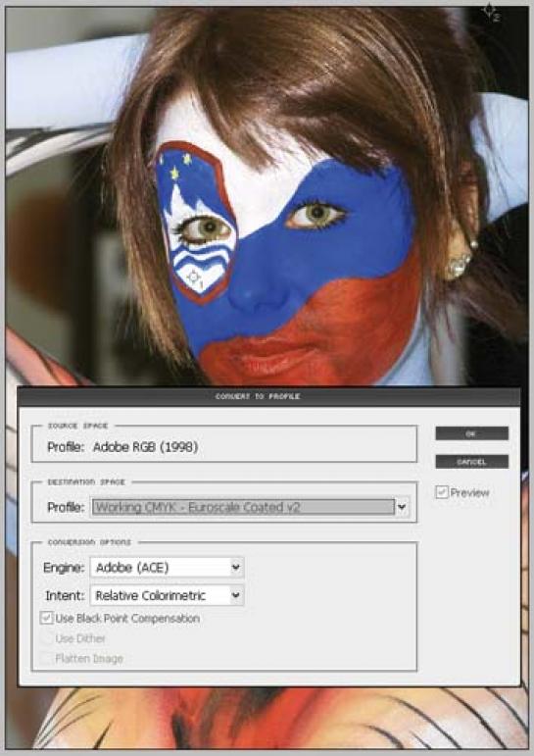Image resolution: width=534 pixels, height=756 pixels.
Task: Click the Conversion Options group label
Action: (89, 542)
